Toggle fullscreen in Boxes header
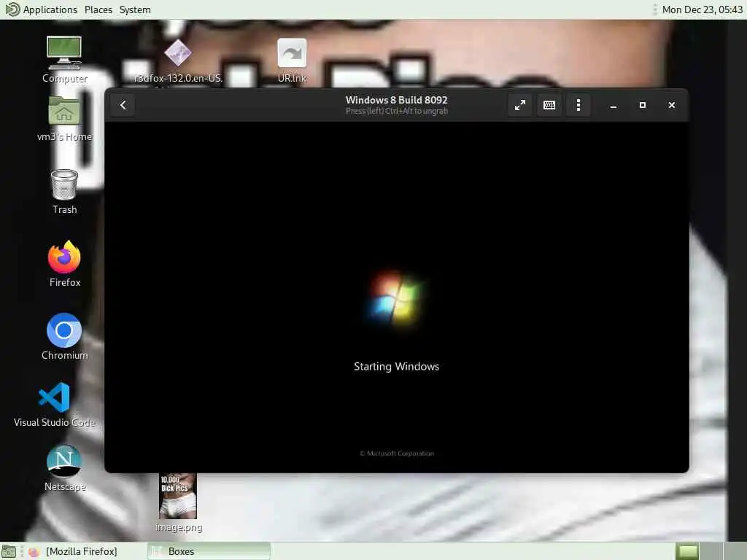The width and height of the screenshot is (747, 560). pyautogui.click(x=519, y=105)
